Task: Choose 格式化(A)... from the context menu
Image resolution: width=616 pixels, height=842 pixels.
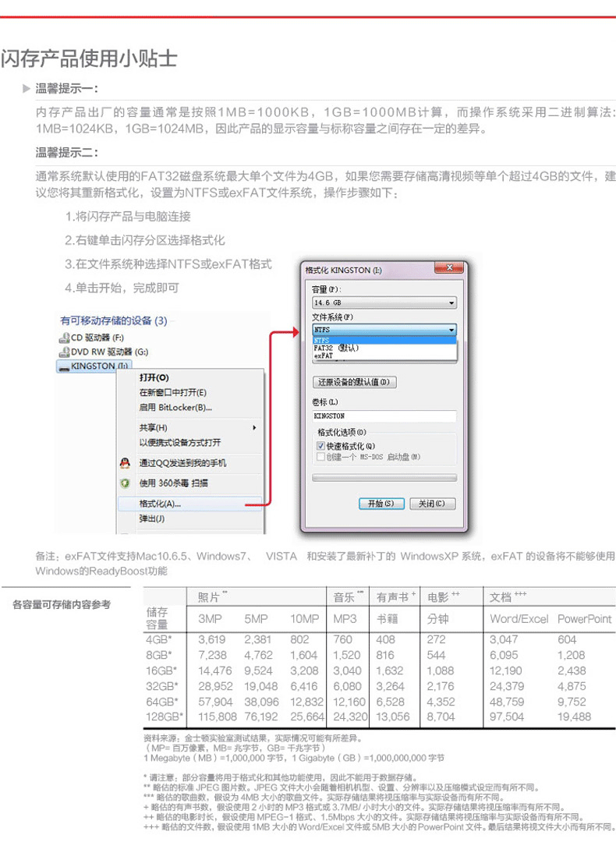Action: (x=160, y=504)
